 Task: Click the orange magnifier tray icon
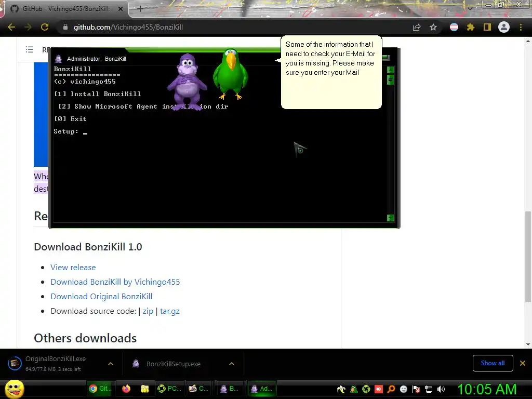tap(391, 389)
